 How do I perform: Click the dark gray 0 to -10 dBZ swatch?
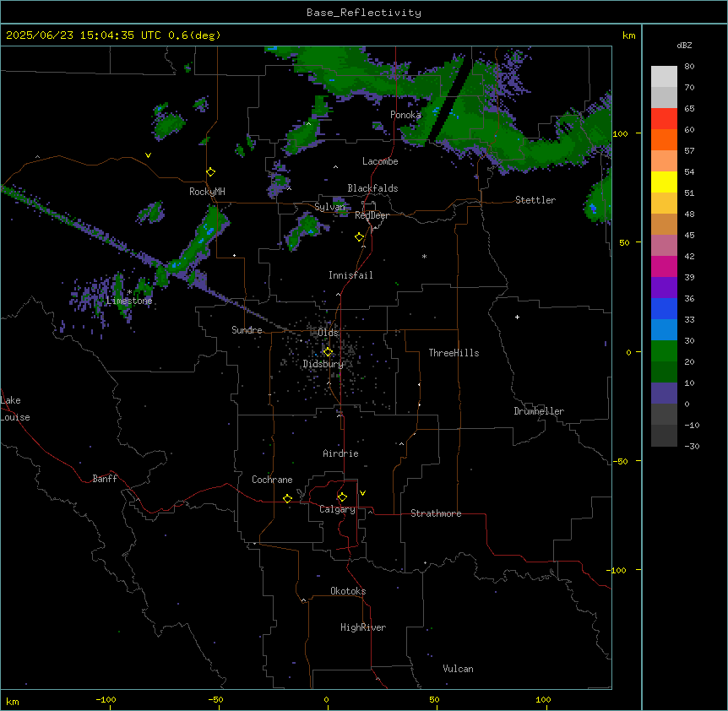[x=664, y=415]
